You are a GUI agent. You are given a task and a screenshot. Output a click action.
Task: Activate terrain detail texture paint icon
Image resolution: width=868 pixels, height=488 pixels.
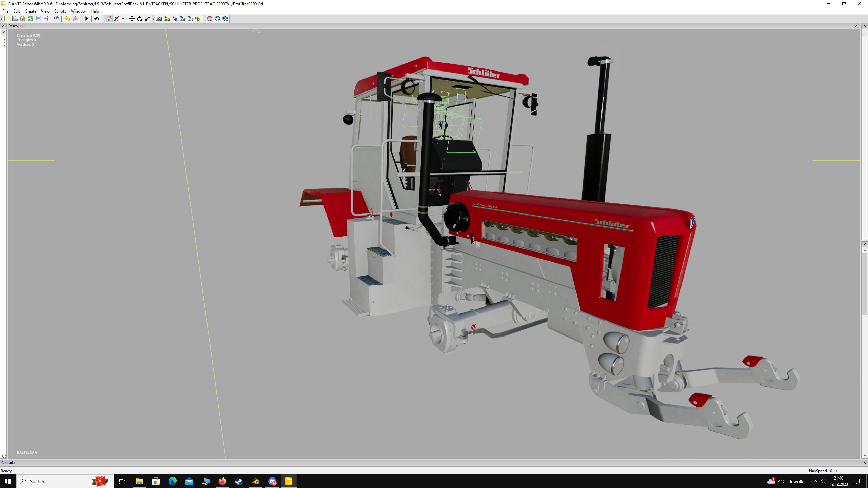coord(167,19)
